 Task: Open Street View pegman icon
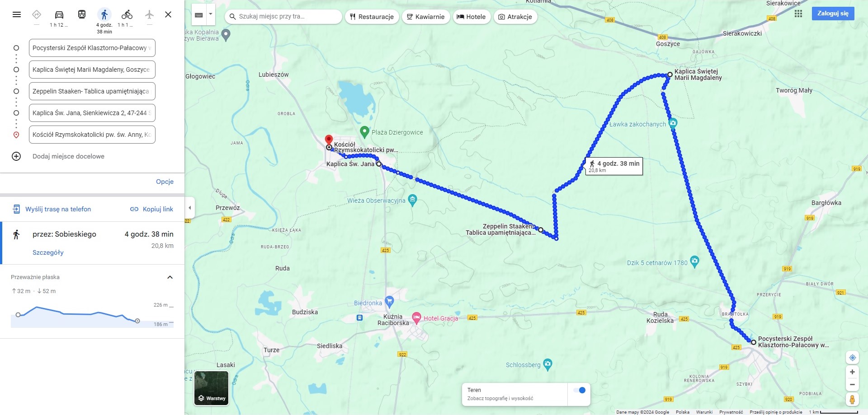(x=852, y=400)
